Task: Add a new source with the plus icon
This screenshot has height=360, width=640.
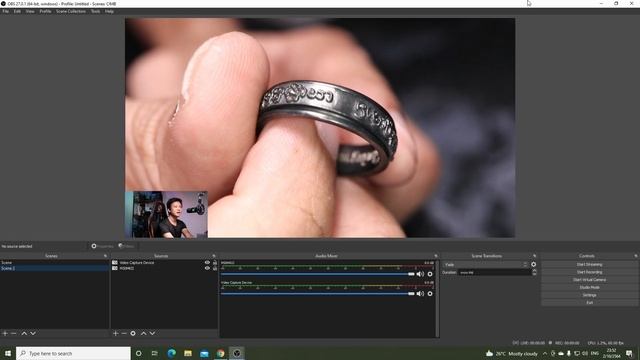Action: [x=116, y=333]
